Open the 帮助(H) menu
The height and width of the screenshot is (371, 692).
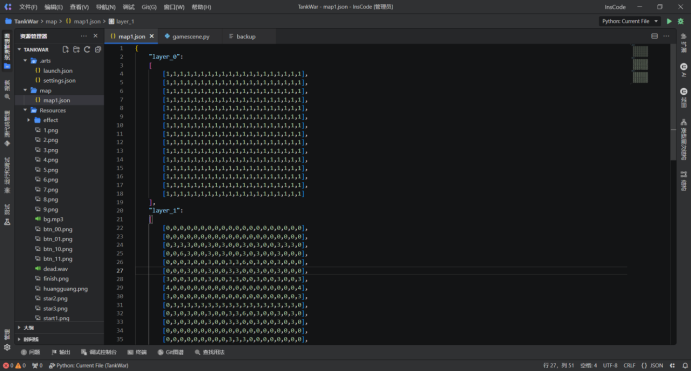[201, 7]
